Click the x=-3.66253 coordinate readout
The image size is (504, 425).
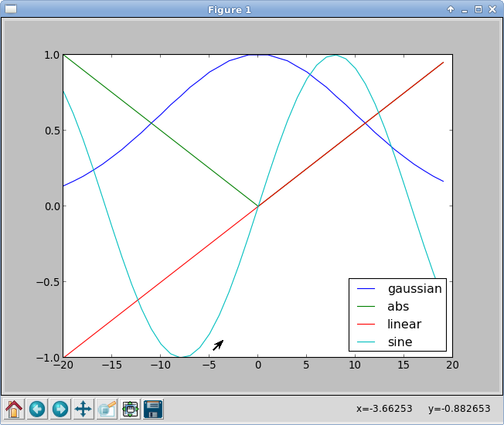pos(384,409)
